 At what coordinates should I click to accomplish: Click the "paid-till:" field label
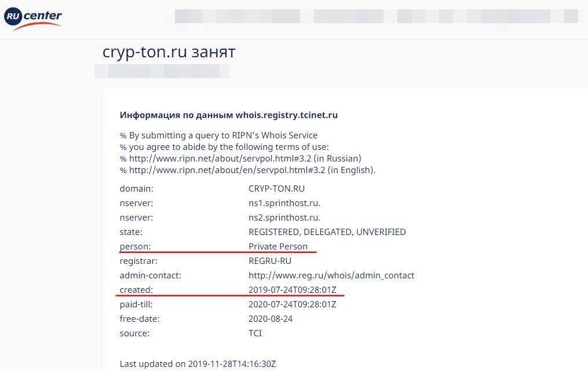coord(136,304)
